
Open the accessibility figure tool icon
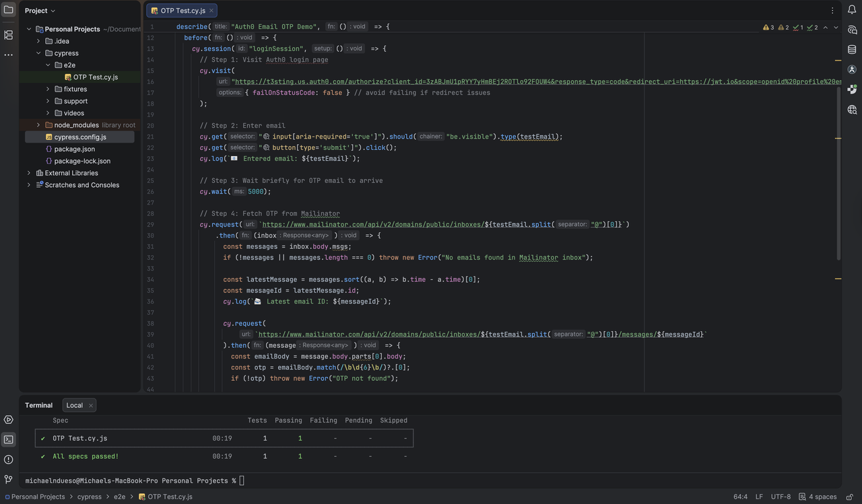point(852,69)
